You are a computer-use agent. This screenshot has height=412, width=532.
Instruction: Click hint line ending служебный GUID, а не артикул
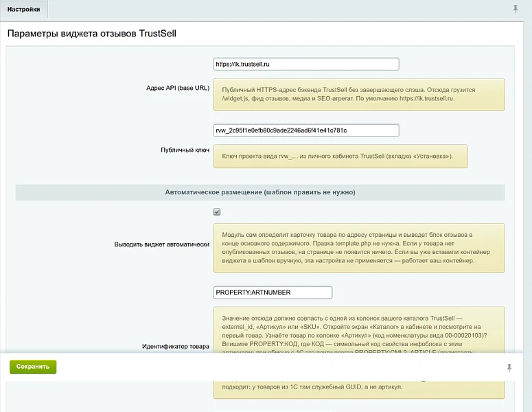click(x=312, y=387)
